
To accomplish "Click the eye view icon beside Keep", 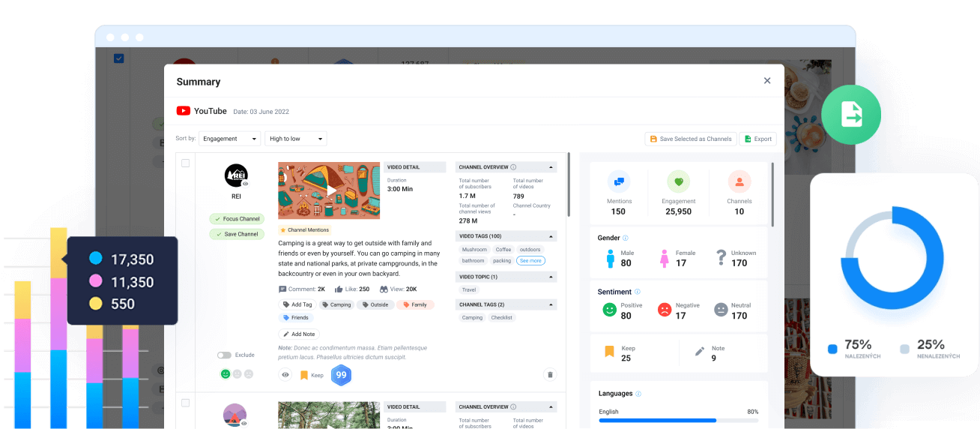I will click(285, 374).
